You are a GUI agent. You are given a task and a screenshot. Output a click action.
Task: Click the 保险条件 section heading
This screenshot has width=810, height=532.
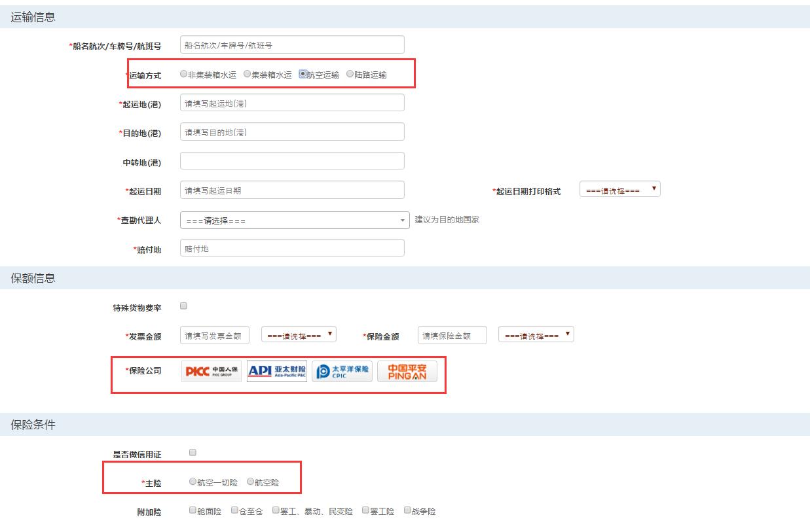(x=33, y=425)
